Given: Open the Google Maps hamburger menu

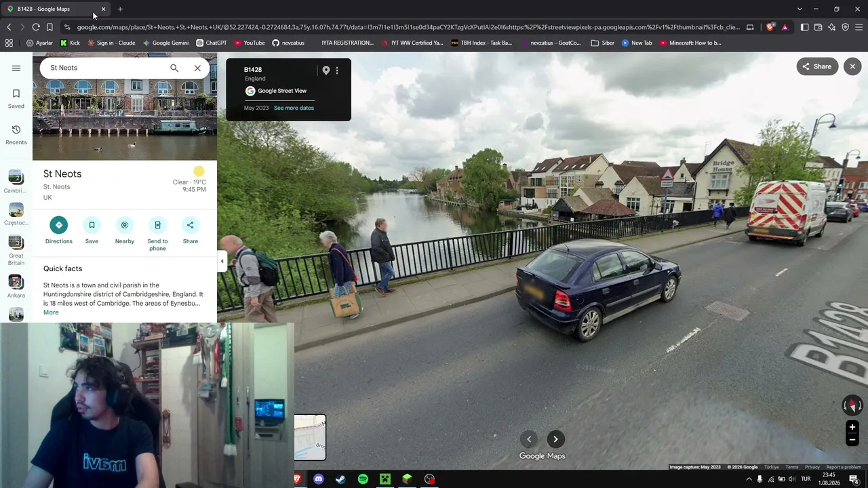Looking at the screenshot, I should pyautogui.click(x=16, y=68).
